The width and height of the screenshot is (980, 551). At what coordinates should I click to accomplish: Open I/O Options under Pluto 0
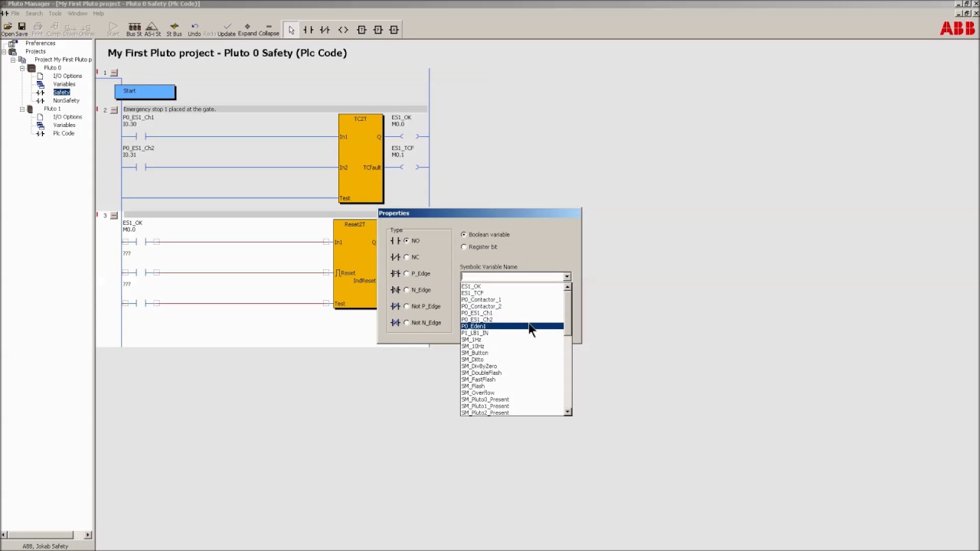coord(67,76)
